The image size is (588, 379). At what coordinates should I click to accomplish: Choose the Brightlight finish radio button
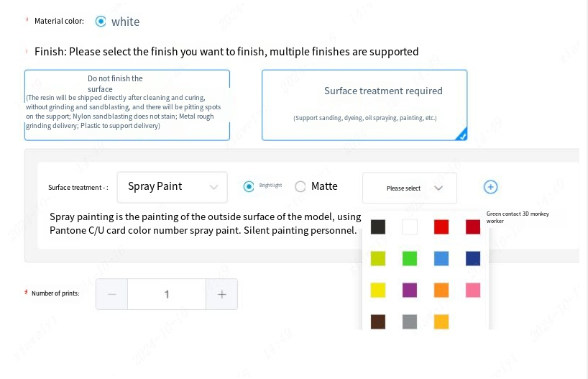249,186
